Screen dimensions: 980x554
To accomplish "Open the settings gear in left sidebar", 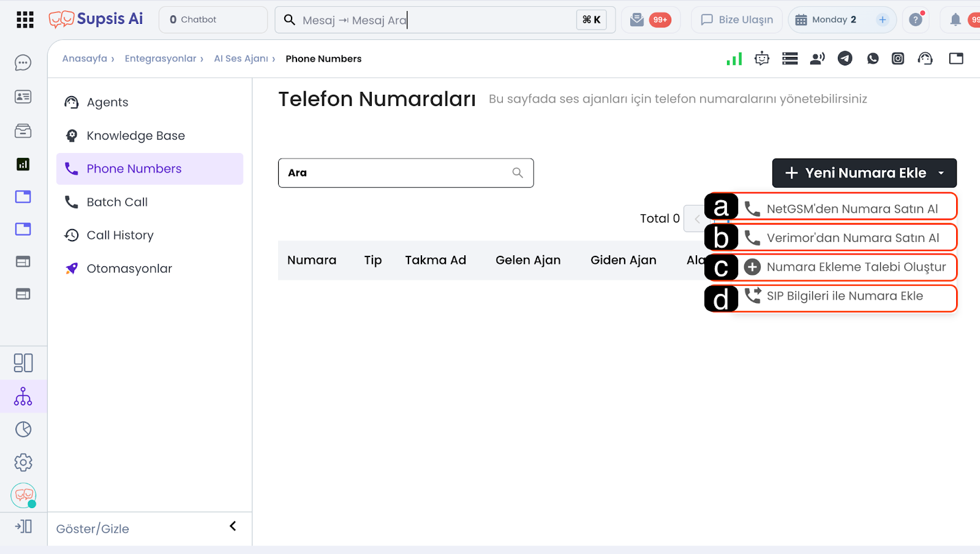I will (x=23, y=462).
